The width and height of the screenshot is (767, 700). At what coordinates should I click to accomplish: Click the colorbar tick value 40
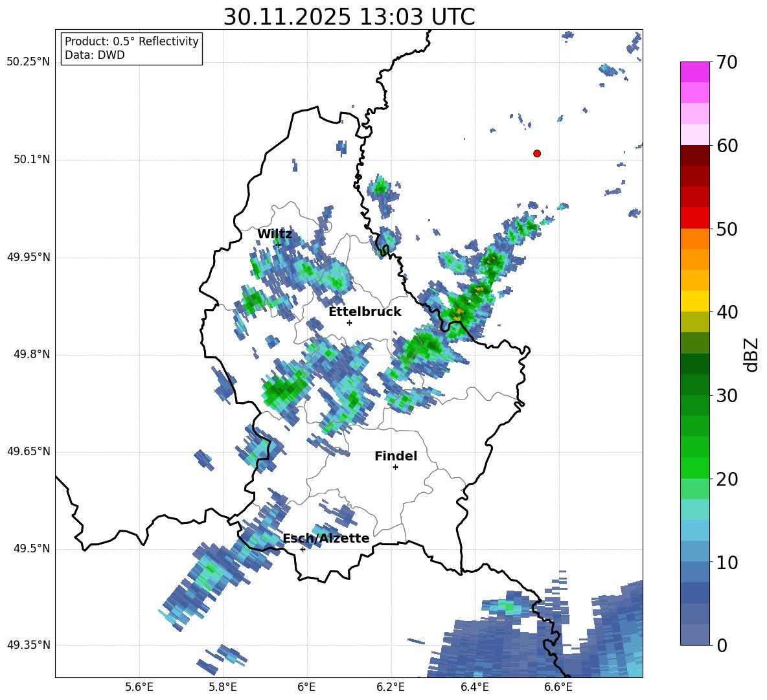[x=727, y=312]
